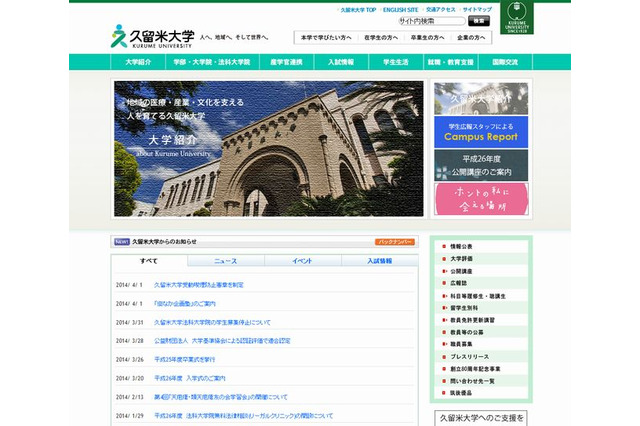This screenshot has width=640, height=426.
Task: Open 公開講座 in the sidebar list
Action: point(461,271)
